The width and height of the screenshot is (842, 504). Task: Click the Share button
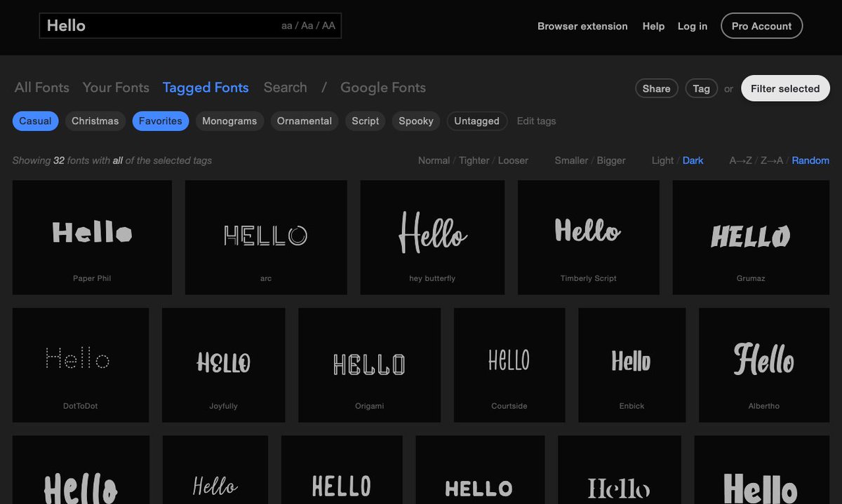[x=656, y=88]
